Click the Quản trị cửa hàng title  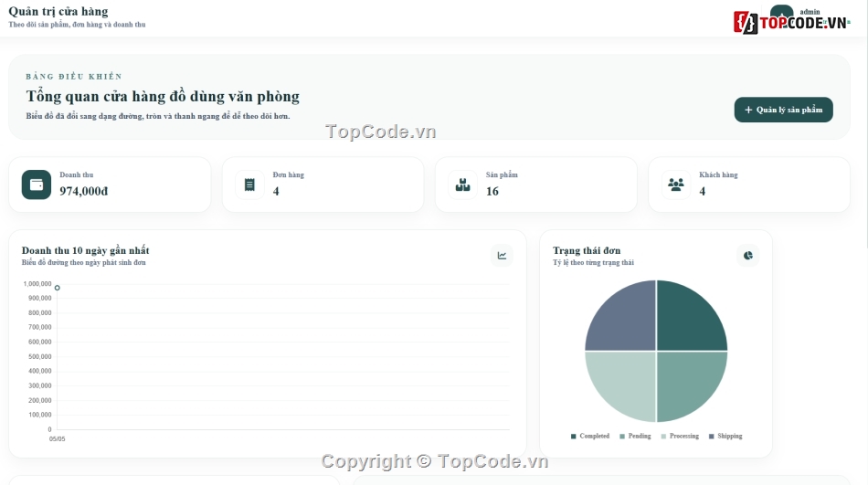(x=58, y=12)
